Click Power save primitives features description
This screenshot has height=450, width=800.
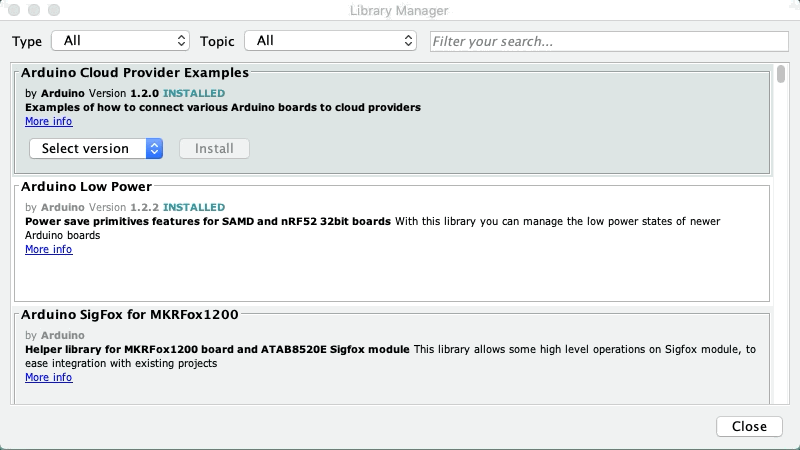coord(208,221)
